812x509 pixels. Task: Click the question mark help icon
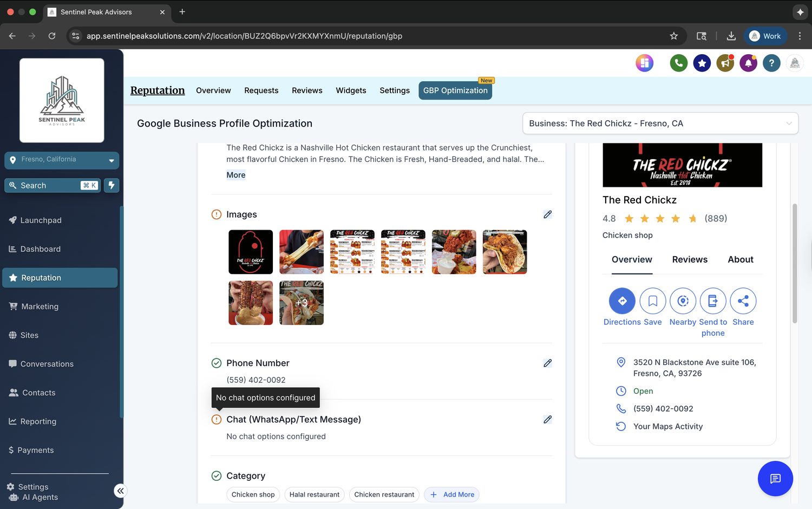[771, 63]
